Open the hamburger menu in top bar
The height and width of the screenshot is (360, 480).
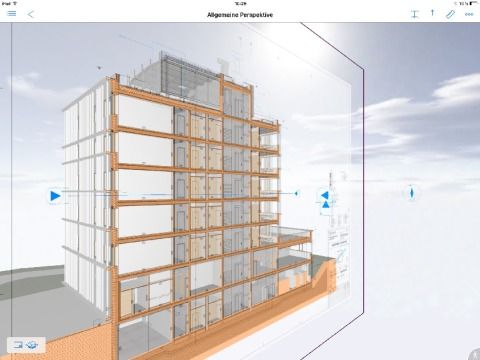tap(11, 13)
